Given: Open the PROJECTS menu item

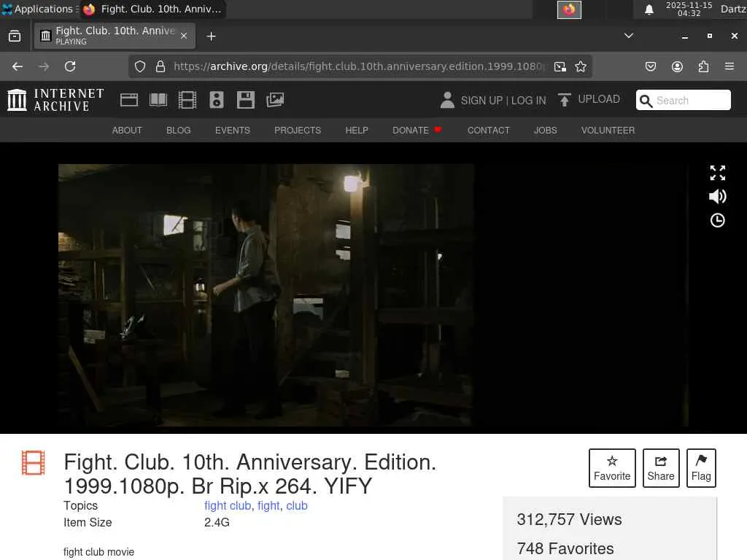Looking at the screenshot, I should pyautogui.click(x=298, y=131).
